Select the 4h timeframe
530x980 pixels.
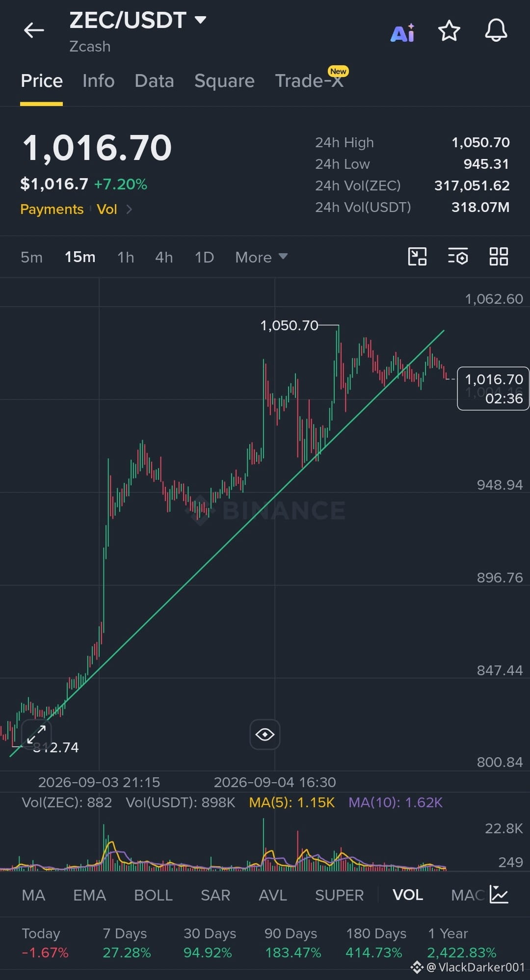[x=164, y=257]
